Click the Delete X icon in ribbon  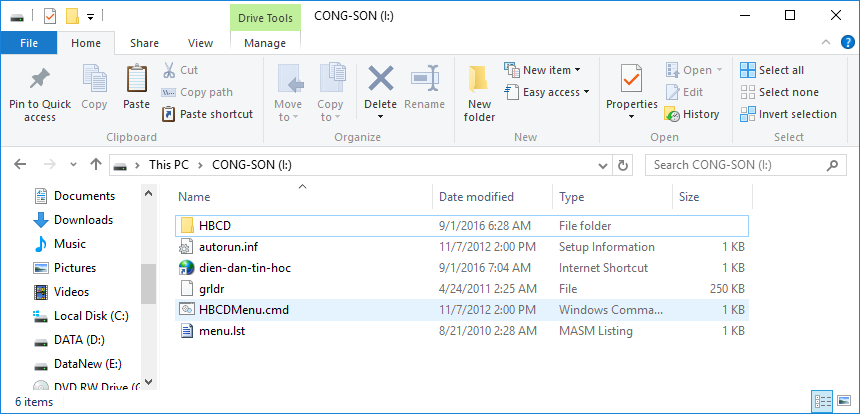tap(380, 79)
